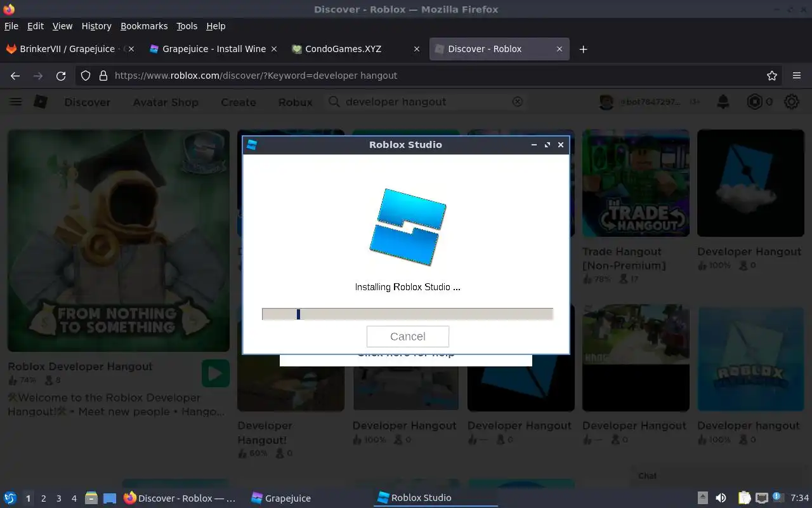Close the CondoGames.XYZ tab
The height and width of the screenshot is (508, 812).
[x=417, y=49]
